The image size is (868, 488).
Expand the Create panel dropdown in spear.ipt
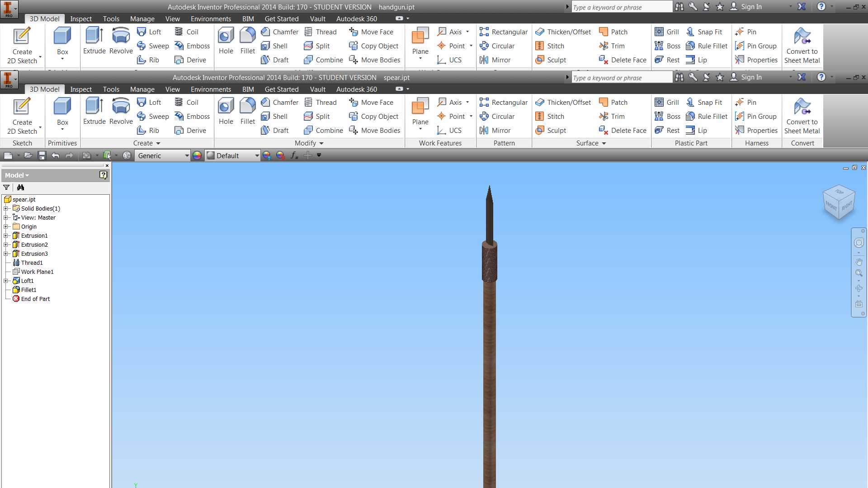[147, 143]
